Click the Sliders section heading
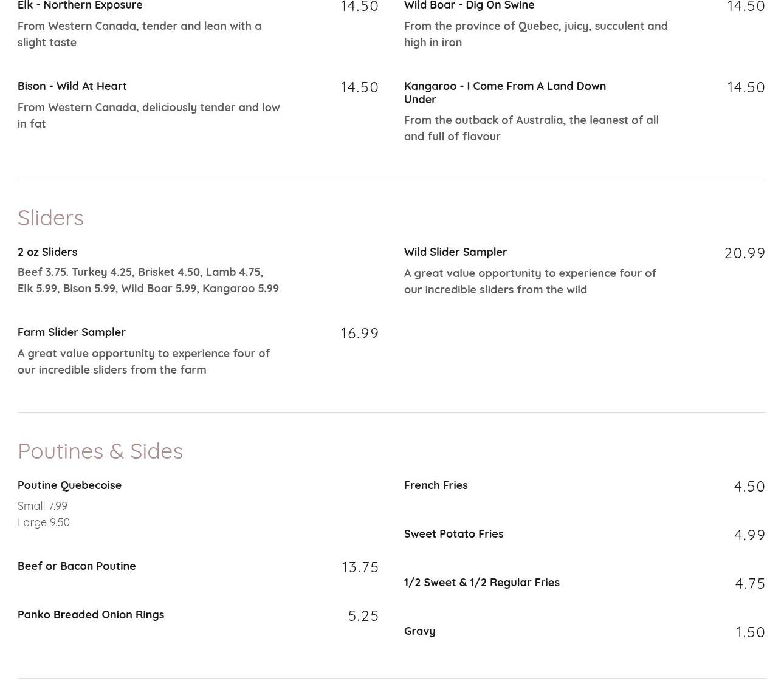 click(x=50, y=218)
